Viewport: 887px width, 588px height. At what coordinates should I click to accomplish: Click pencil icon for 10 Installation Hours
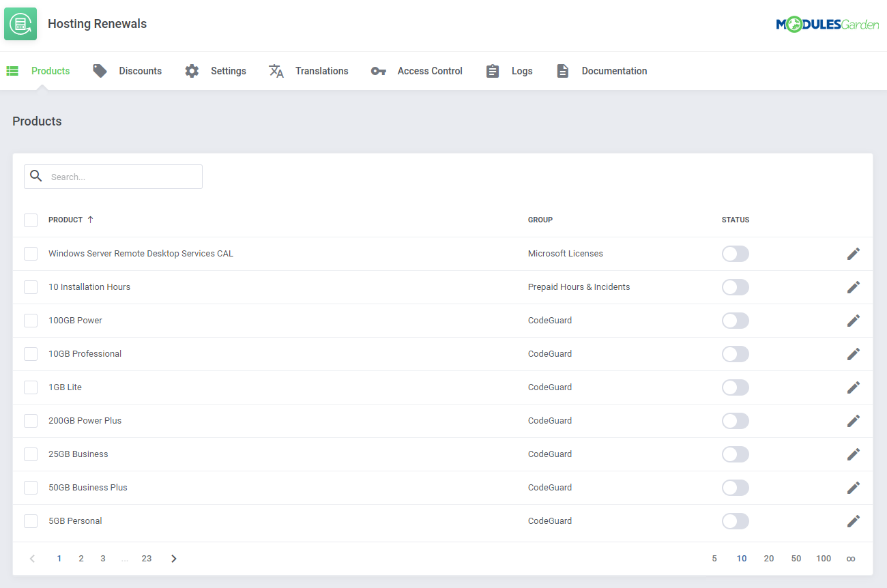(x=854, y=287)
